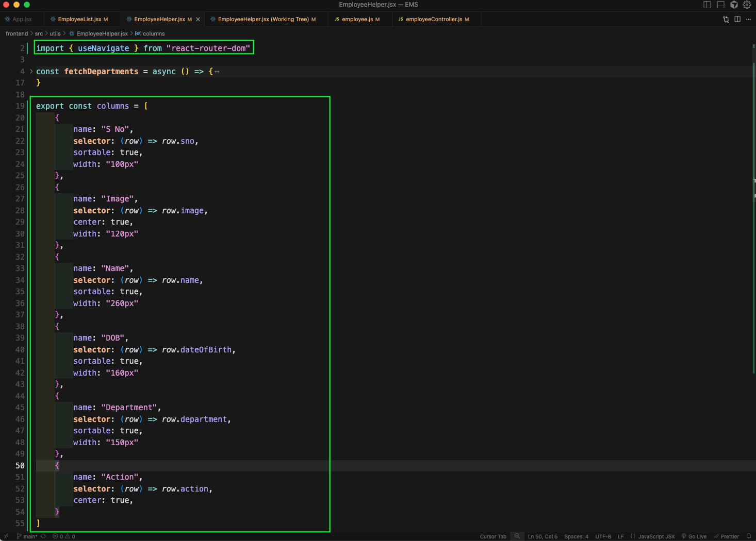Open the settings gear in title bar
Image resolution: width=756 pixels, height=541 pixels.
point(747,5)
